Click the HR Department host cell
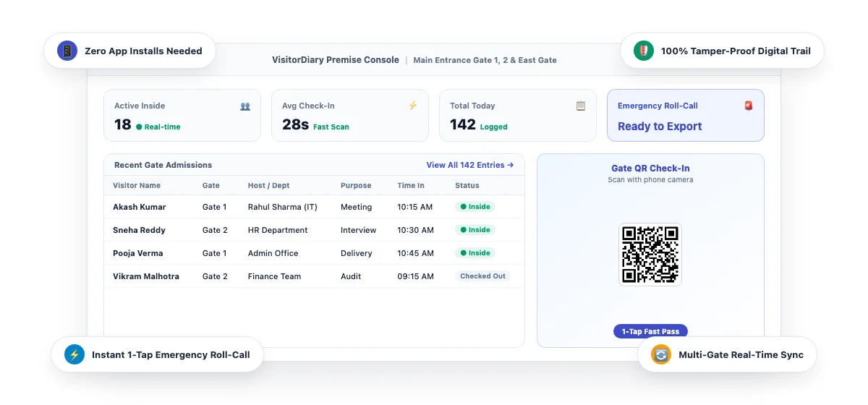The image size is (868, 405). (278, 230)
